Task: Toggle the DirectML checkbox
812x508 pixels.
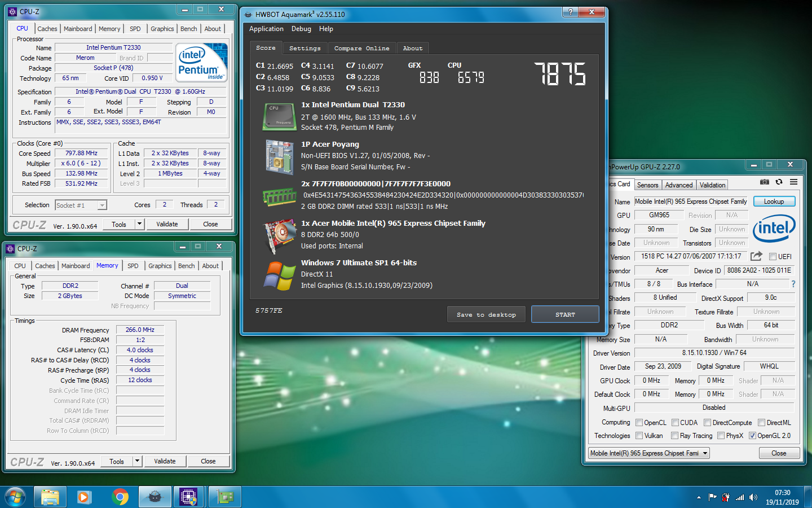Action: [x=761, y=423]
